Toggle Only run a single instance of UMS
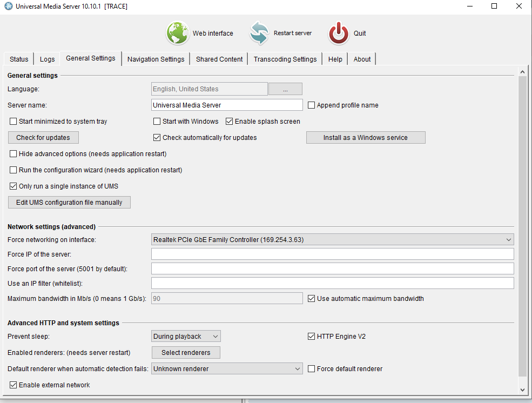The width and height of the screenshot is (532, 403). coord(13,186)
